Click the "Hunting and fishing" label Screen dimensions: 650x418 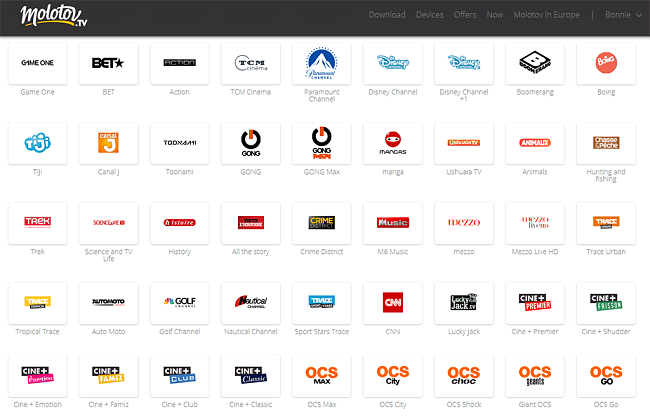coord(606,175)
